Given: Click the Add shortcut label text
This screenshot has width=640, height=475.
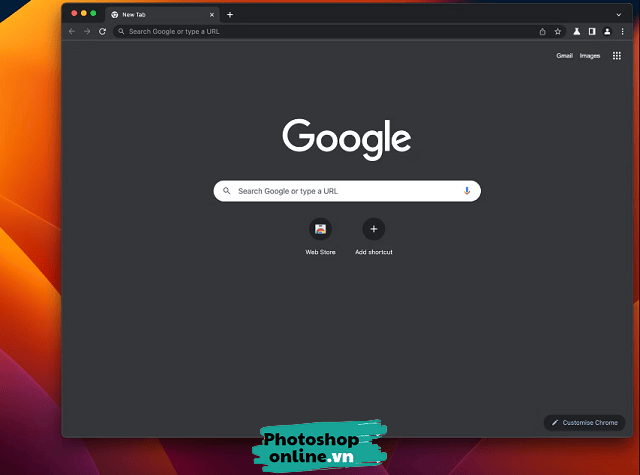Looking at the screenshot, I should click(x=373, y=252).
